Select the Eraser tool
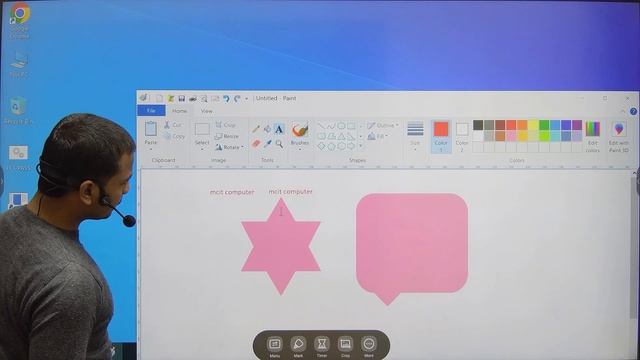640x360 pixels. (256, 143)
